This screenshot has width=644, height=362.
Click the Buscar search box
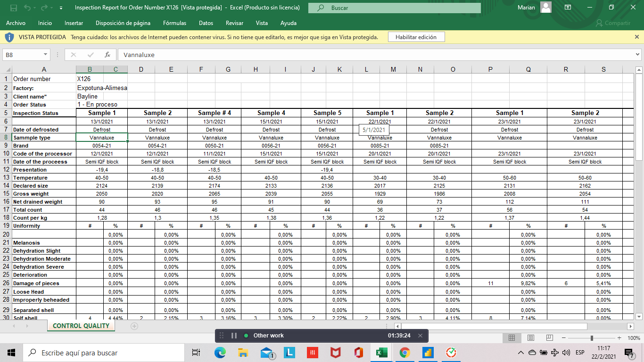(395, 8)
